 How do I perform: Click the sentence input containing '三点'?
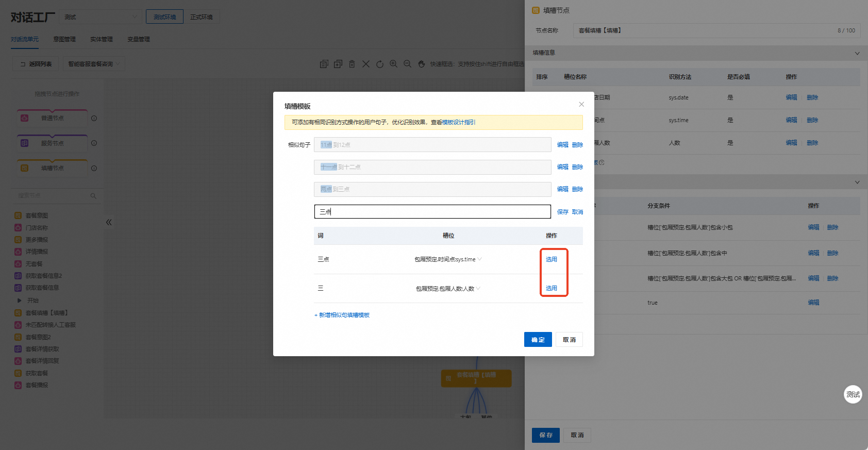(432, 212)
